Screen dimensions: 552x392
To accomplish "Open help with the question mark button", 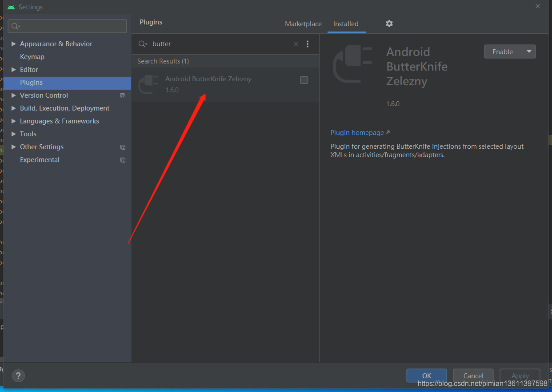I will pyautogui.click(x=18, y=376).
